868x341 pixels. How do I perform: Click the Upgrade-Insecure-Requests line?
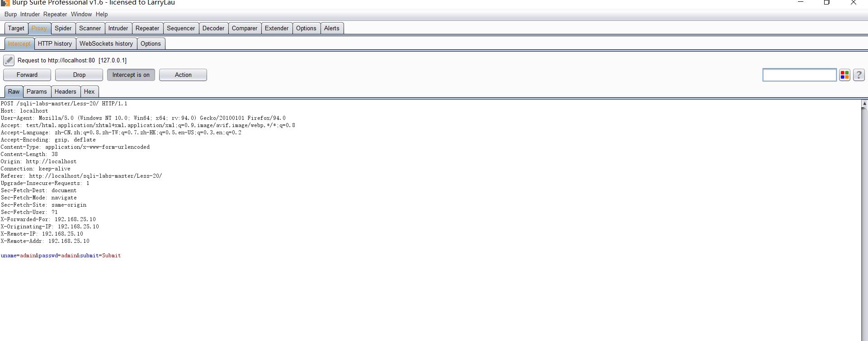tap(45, 183)
